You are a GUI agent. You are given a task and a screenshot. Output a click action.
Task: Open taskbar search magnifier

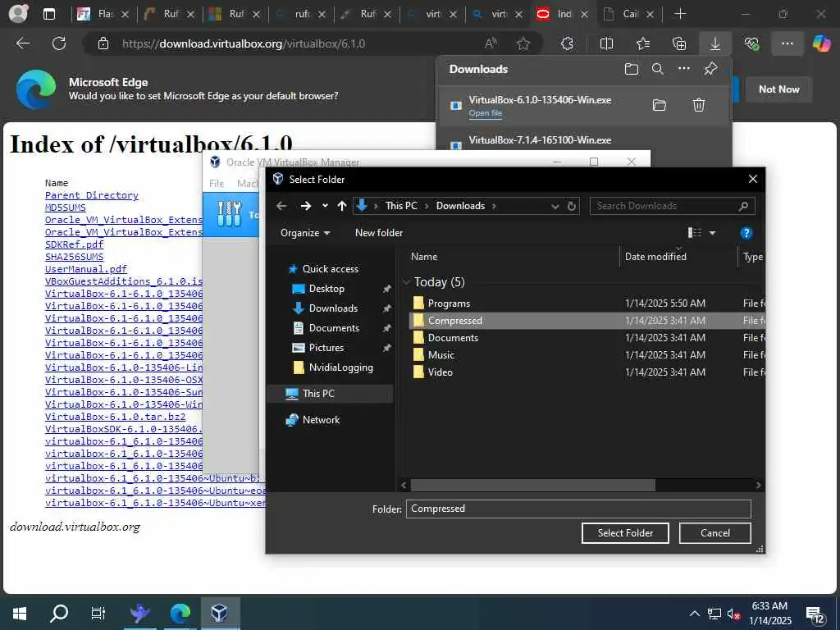click(59, 613)
